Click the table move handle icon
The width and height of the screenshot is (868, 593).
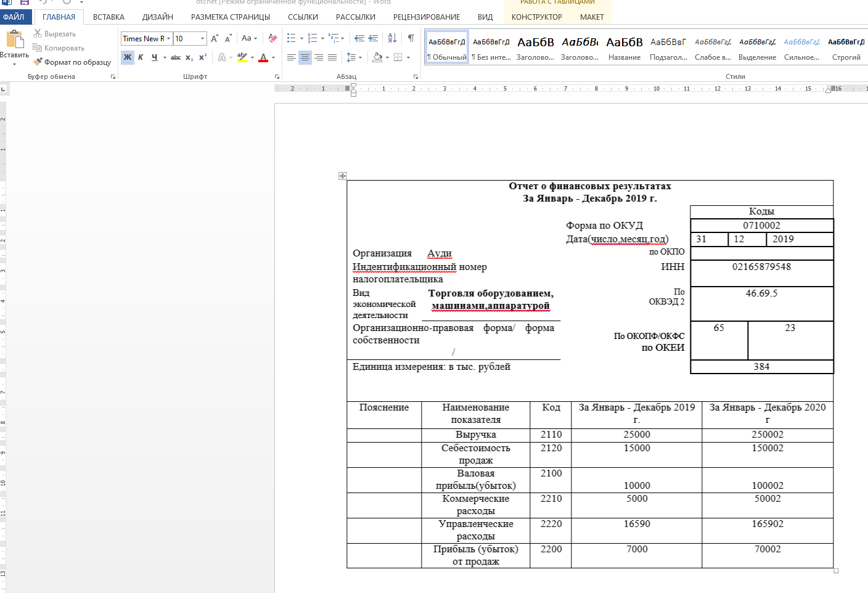pos(343,176)
